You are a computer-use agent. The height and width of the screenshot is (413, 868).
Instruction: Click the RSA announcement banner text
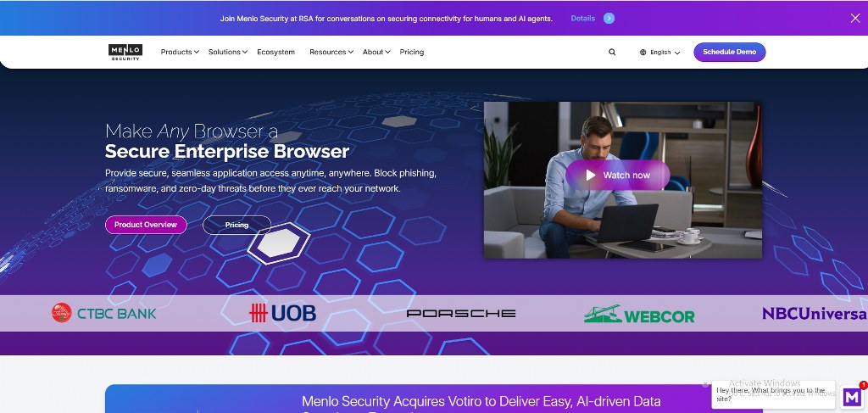(387, 19)
